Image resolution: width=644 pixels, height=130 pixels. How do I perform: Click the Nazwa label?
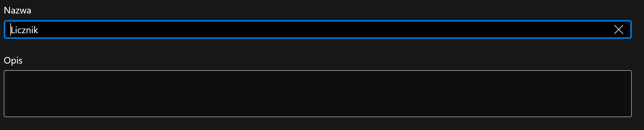17,11
